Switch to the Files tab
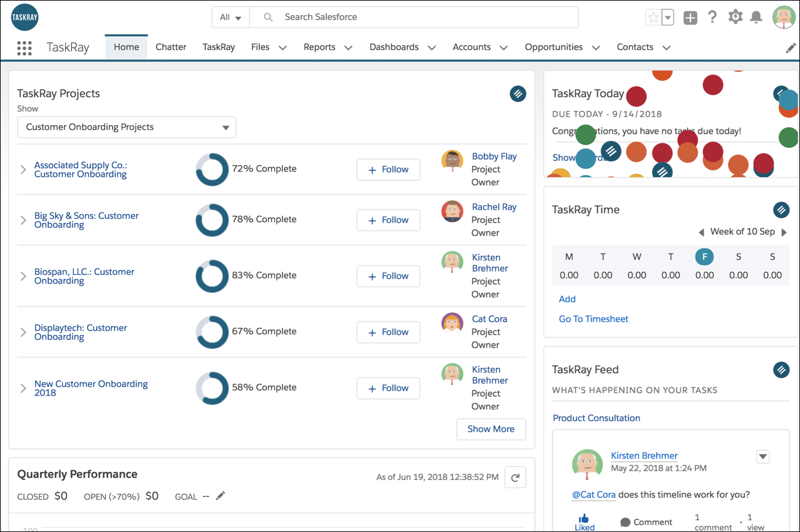This screenshot has height=532, width=800. (x=260, y=47)
